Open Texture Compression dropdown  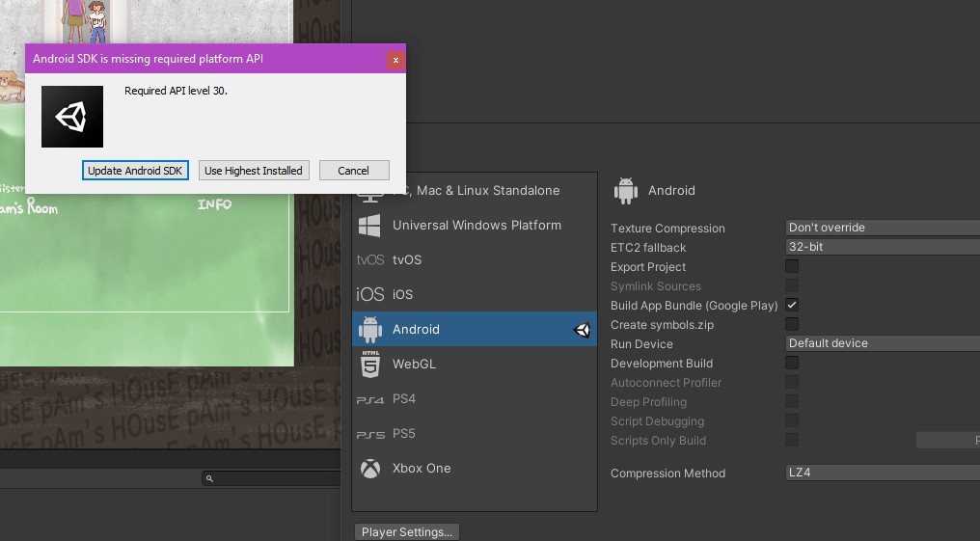(883, 228)
